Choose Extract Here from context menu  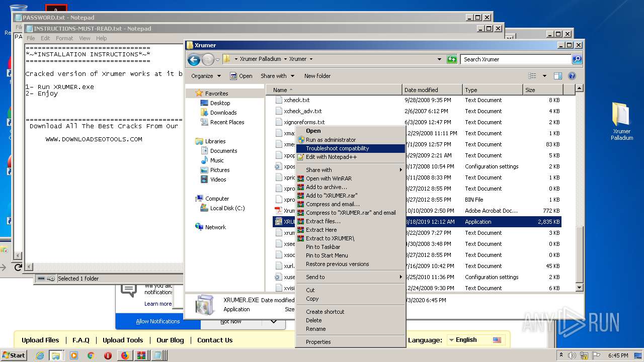point(350,230)
